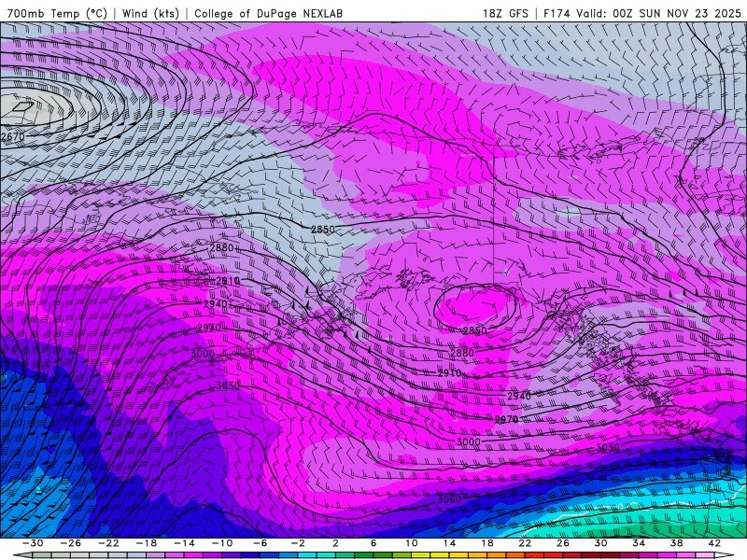Click the "Wind (kts)" header text
The image size is (747, 560).
click(x=150, y=14)
